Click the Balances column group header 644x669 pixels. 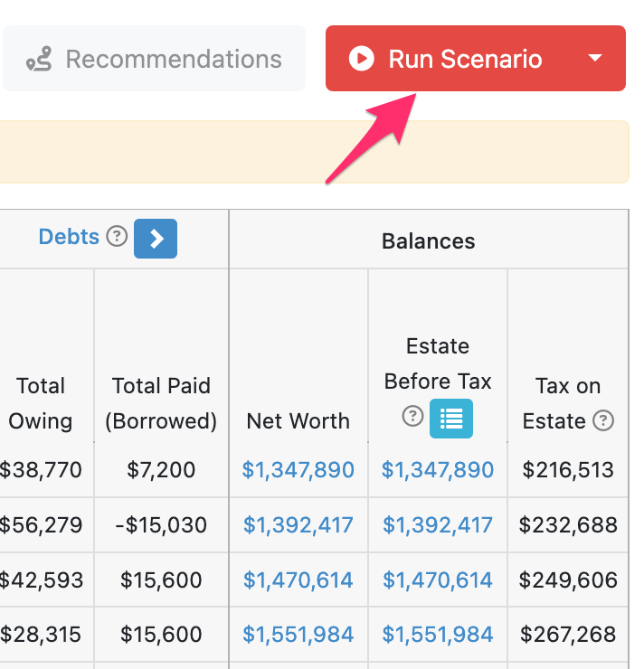pyautogui.click(x=429, y=241)
